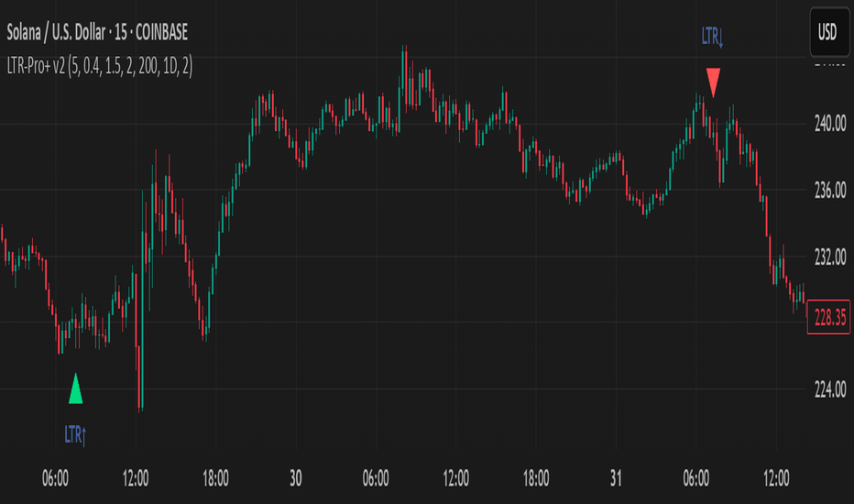
Task: Click the 236.00 price axis label
Action: pyautogui.click(x=830, y=191)
